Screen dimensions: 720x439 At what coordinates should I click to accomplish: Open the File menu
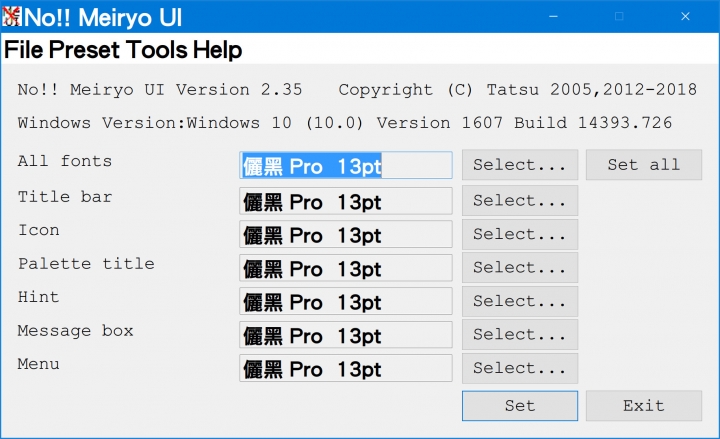coord(24,49)
